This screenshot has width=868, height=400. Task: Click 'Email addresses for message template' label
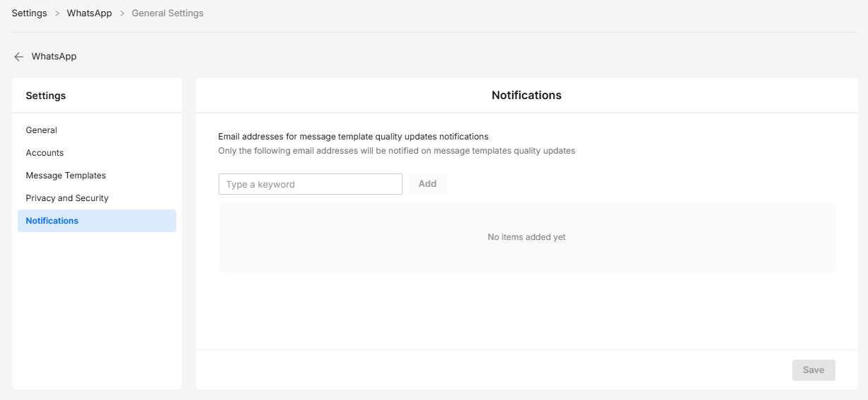353,137
